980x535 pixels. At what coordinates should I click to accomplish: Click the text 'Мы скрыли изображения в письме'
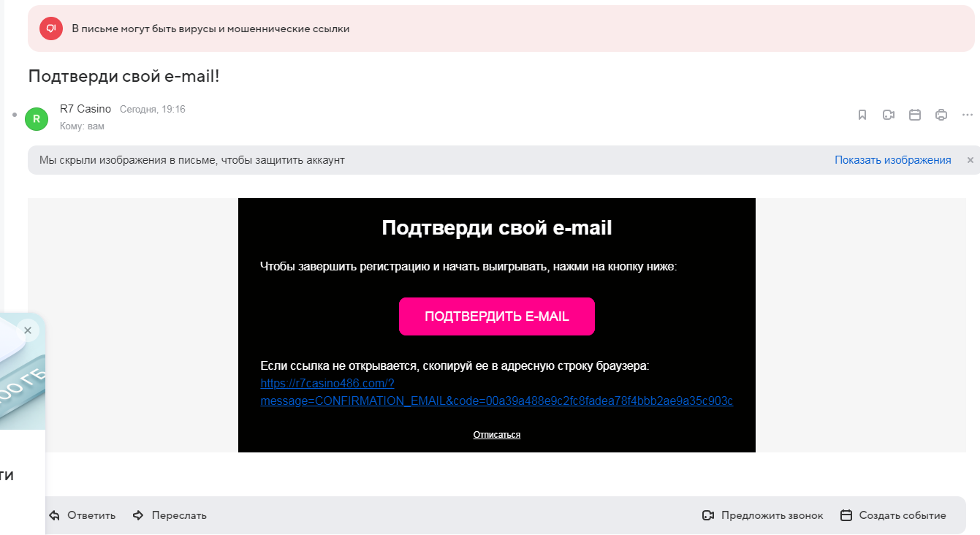191,160
